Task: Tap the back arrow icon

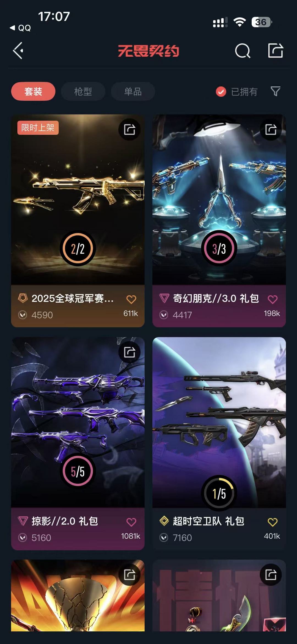Action: click(18, 51)
